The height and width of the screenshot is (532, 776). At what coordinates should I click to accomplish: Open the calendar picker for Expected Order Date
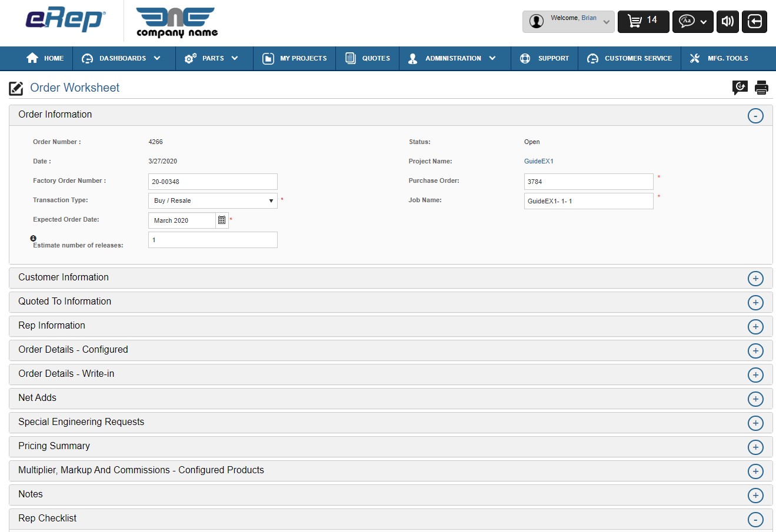click(x=221, y=220)
